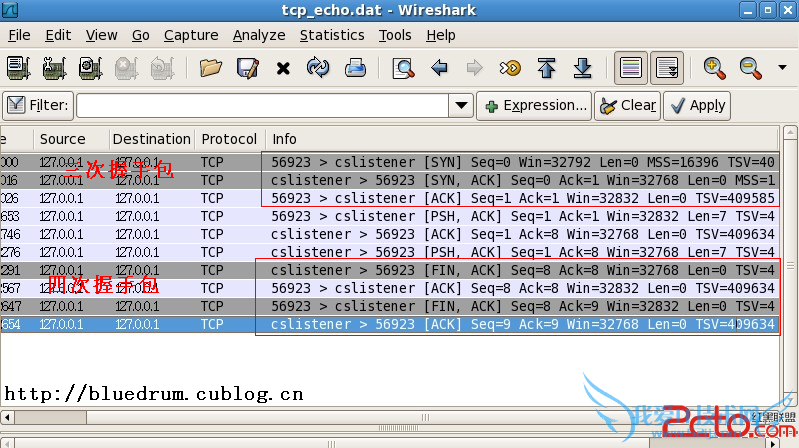The image size is (799, 448).
Task: Open the Edit menu
Action: point(58,35)
